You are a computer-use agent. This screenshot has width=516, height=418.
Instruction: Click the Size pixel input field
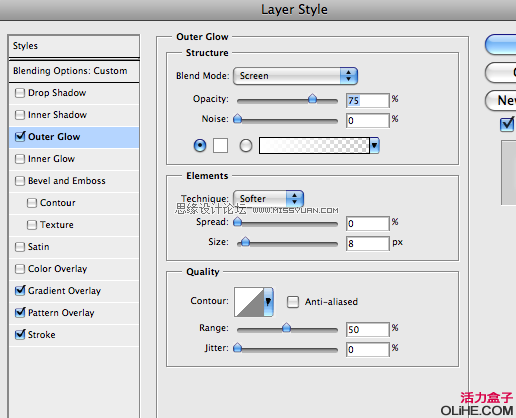pyautogui.click(x=368, y=243)
